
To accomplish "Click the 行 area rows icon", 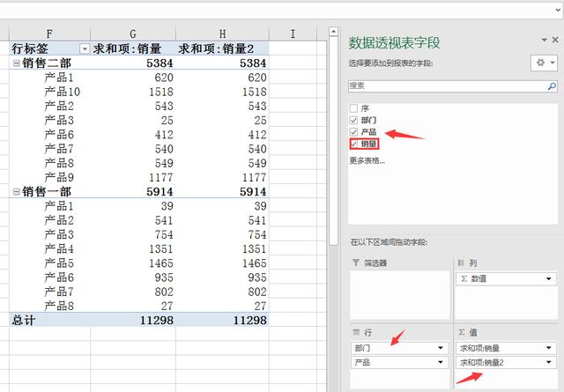I will pos(356,332).
